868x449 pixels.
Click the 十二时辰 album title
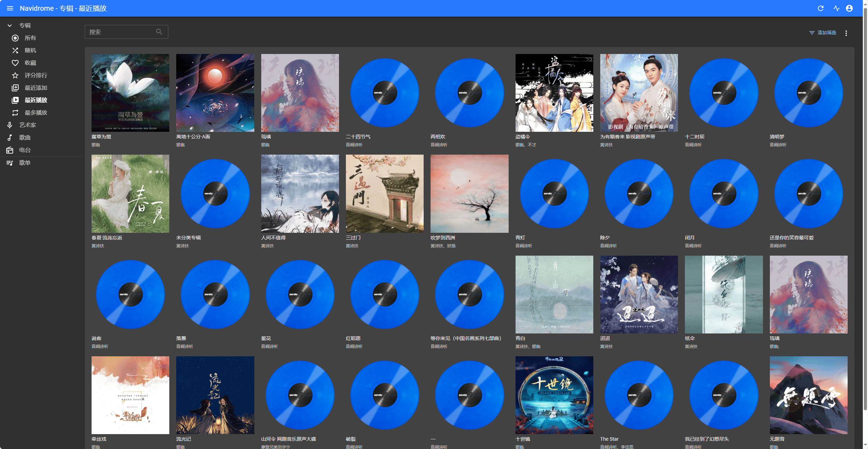695,137
